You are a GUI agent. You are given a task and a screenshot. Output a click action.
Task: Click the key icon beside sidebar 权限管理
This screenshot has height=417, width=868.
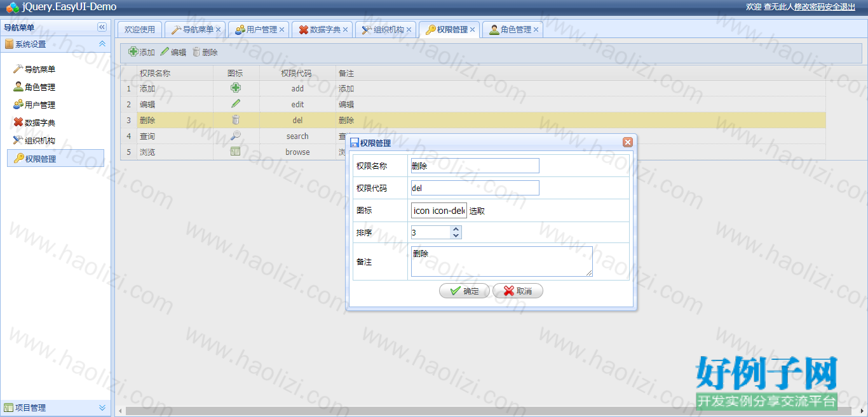click(x=18, y=159)
